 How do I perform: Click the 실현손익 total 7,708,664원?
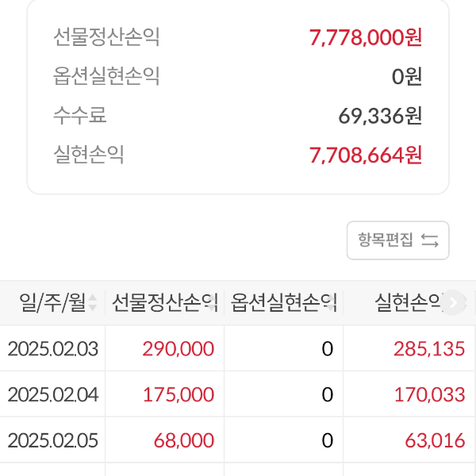(x=365, y=155)
